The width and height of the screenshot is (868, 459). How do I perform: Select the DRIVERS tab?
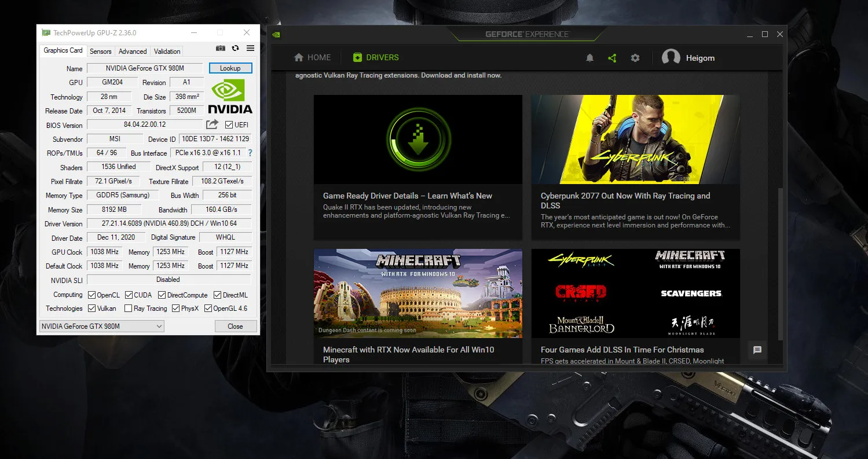(376, 57)
